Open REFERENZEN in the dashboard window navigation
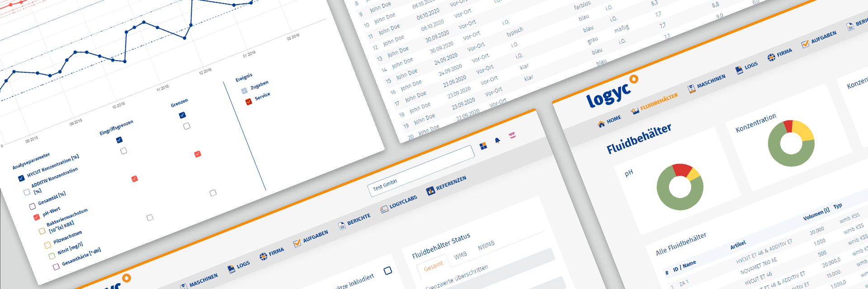The width and height of the screenshot is (868, 289). click(x=446, y=185)
